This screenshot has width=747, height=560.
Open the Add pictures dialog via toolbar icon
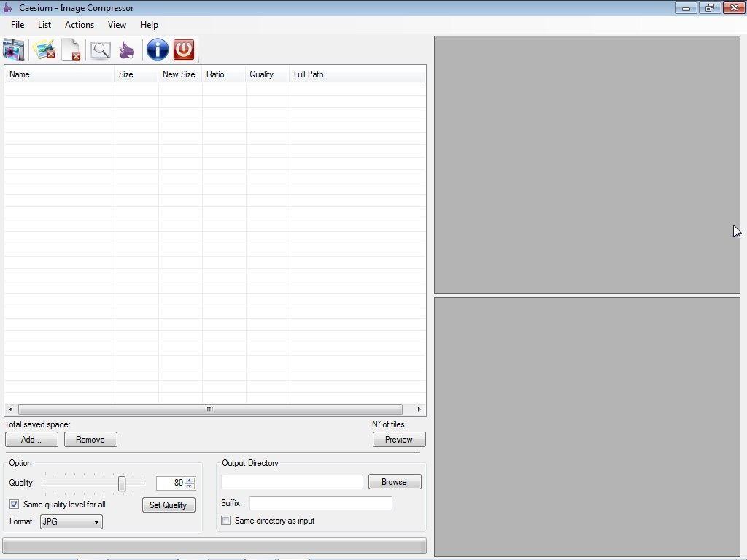[x=13, y=50]
